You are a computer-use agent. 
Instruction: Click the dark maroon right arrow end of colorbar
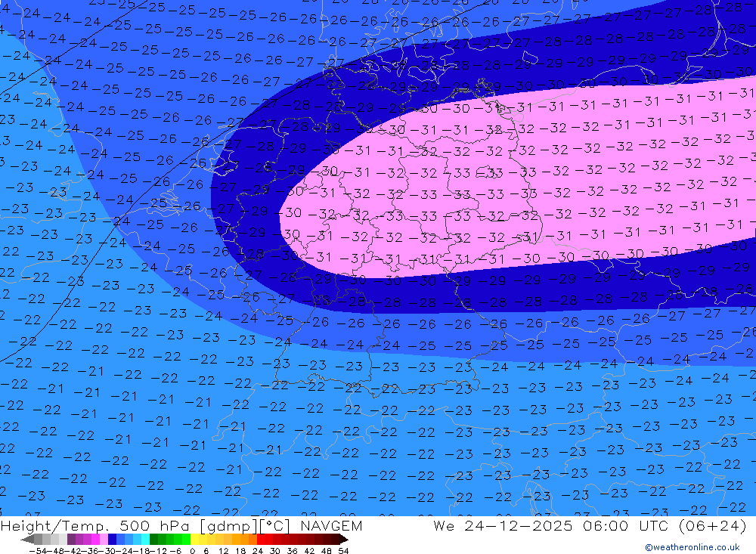(344, 539)
